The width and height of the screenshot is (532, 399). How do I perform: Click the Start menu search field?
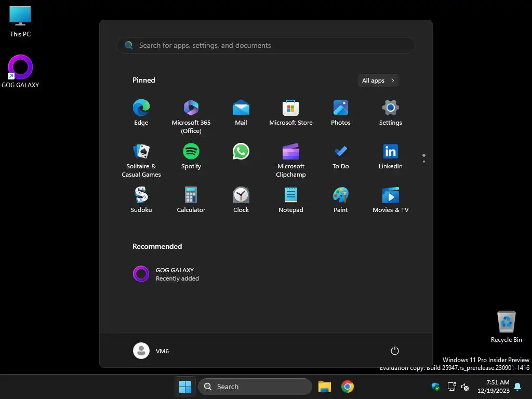click(266, 45)
